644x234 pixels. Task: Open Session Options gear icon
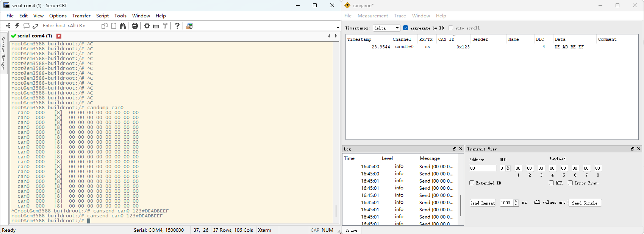[147, 26]
